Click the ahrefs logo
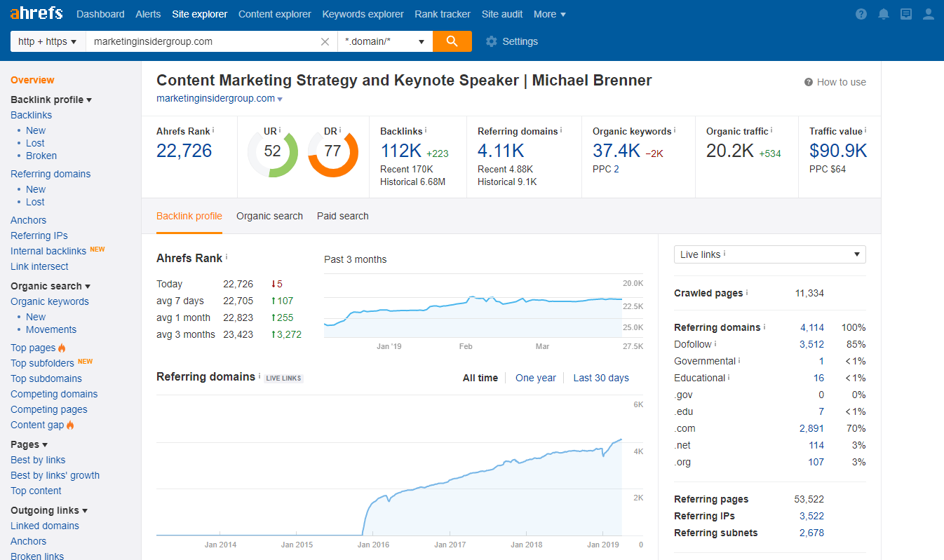The height and width of the screenshot is (560, 944). [36, 13]
